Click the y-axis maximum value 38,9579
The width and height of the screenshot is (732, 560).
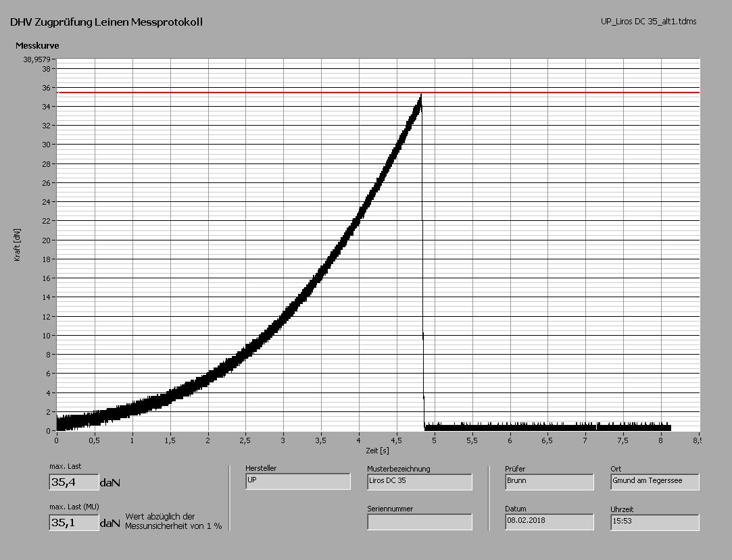tap(37, 59)
